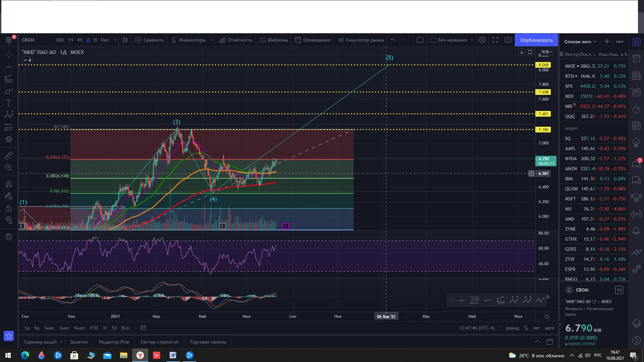
Task: Open the Оповещения alerts button
Action: click(x=313, y=40)
